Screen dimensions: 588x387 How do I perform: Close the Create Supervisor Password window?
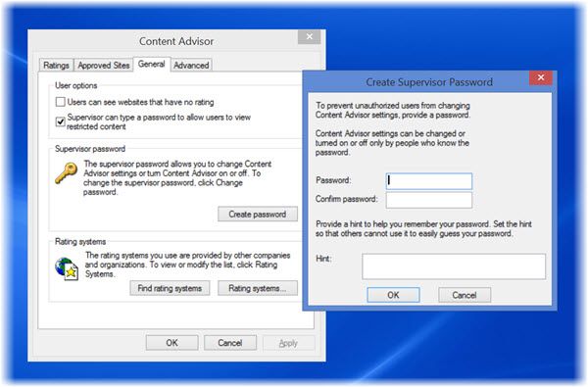(x=541, y=77)
